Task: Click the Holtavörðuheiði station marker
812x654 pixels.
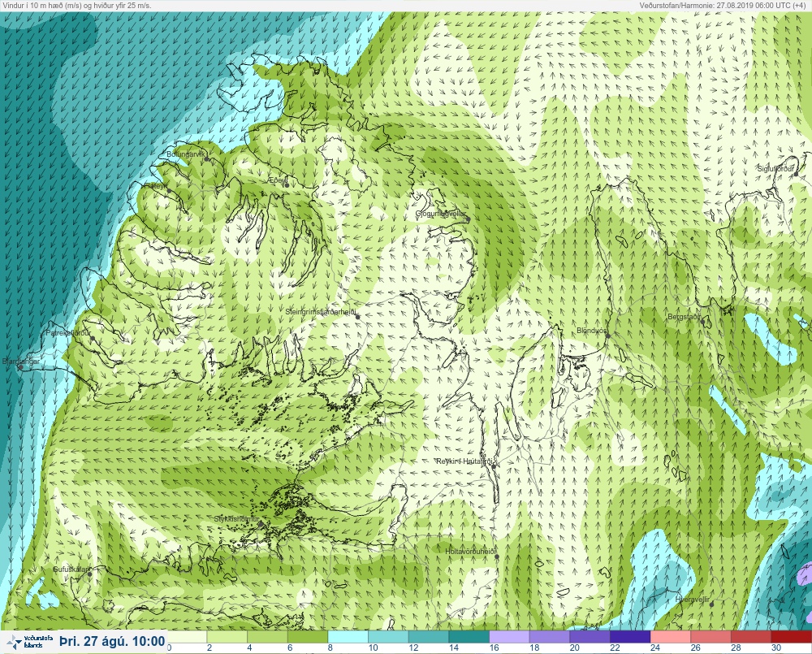Action: coord(497,557)
